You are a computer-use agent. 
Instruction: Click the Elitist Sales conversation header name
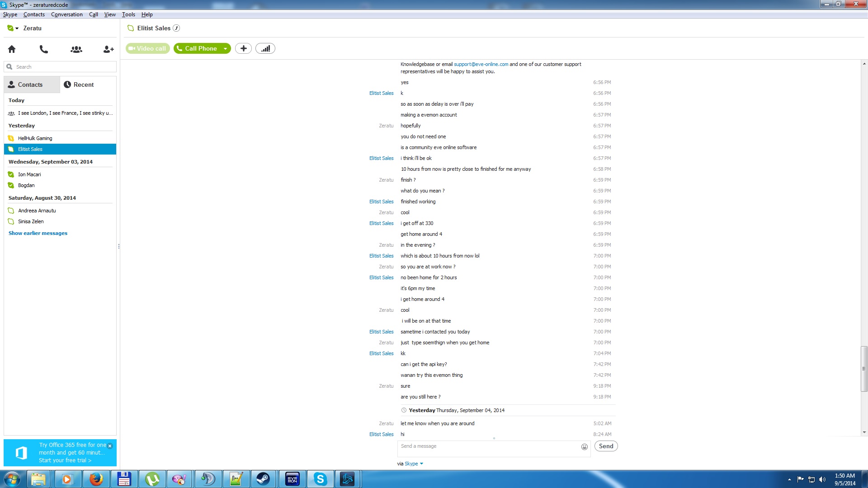154,28
